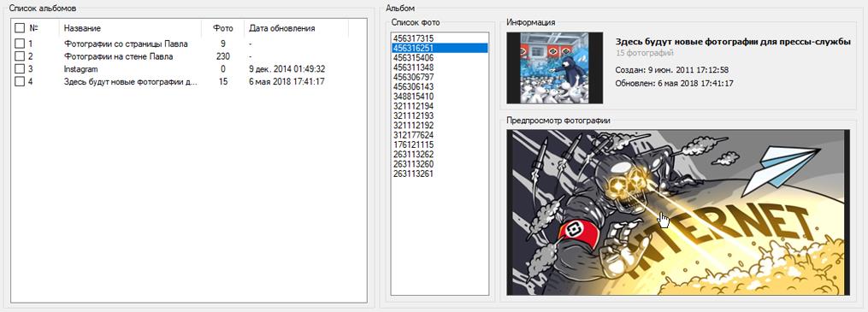Tick checkbox for album number 4
Viewport: 868px width, 312px height.
20,82
